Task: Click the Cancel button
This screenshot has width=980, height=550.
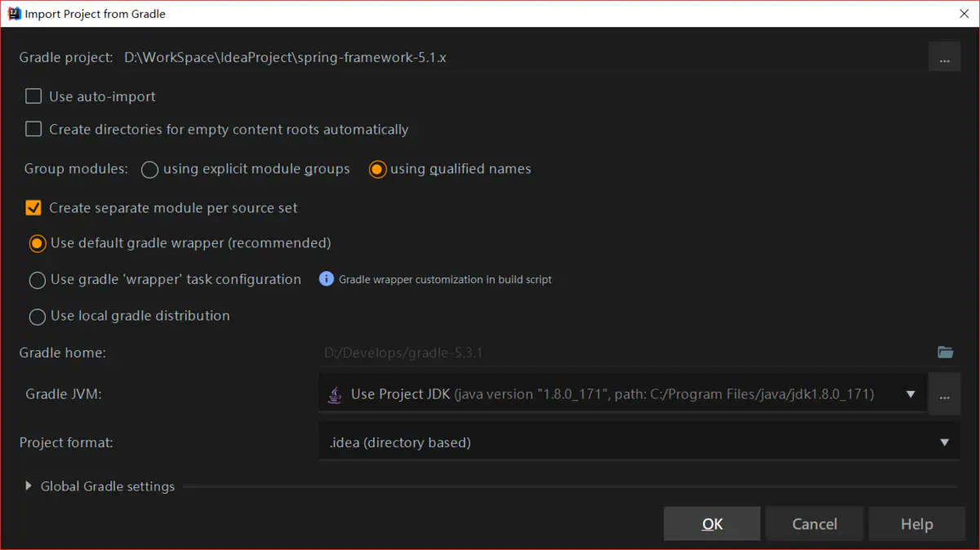Action: pyautogui.click(x=814, y=524)
